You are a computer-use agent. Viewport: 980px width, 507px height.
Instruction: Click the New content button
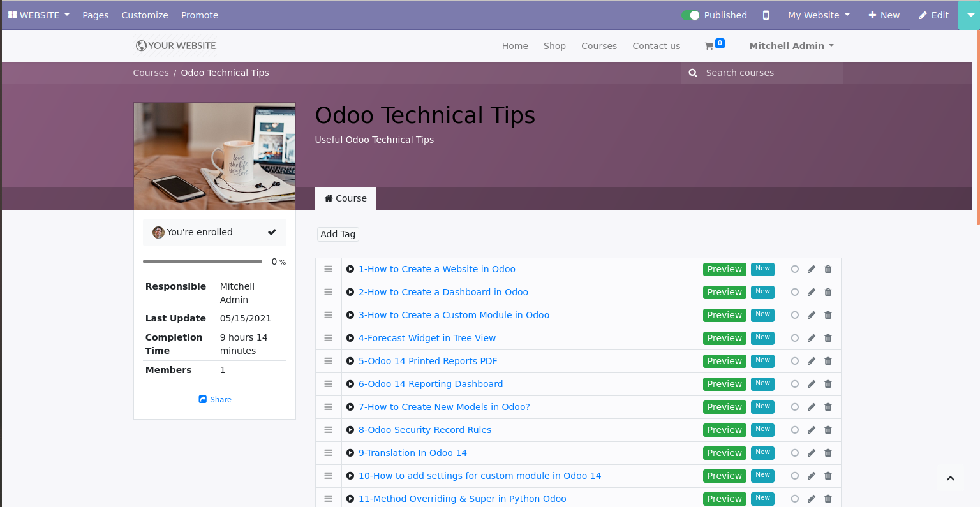point(884,15)
